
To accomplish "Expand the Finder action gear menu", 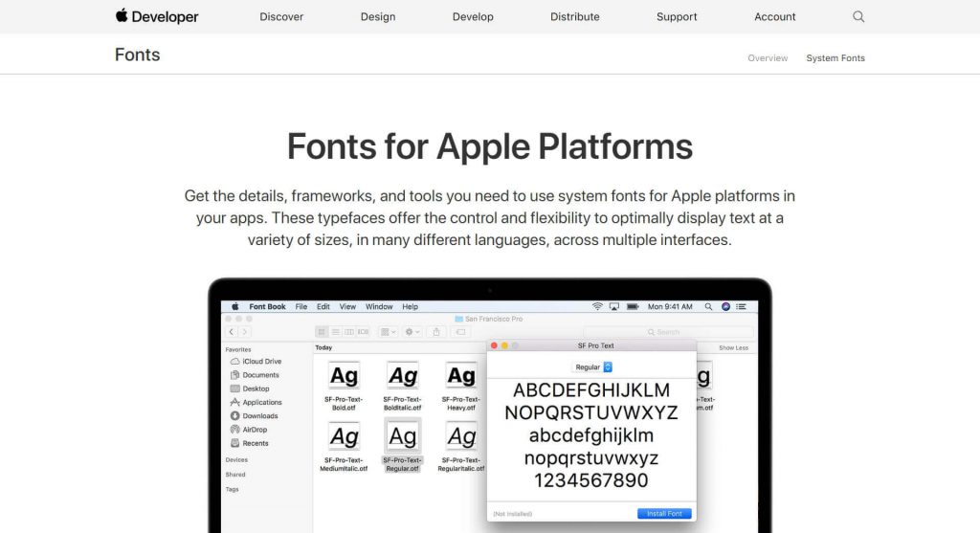I will pyautogui.click(x=412, y=332).
